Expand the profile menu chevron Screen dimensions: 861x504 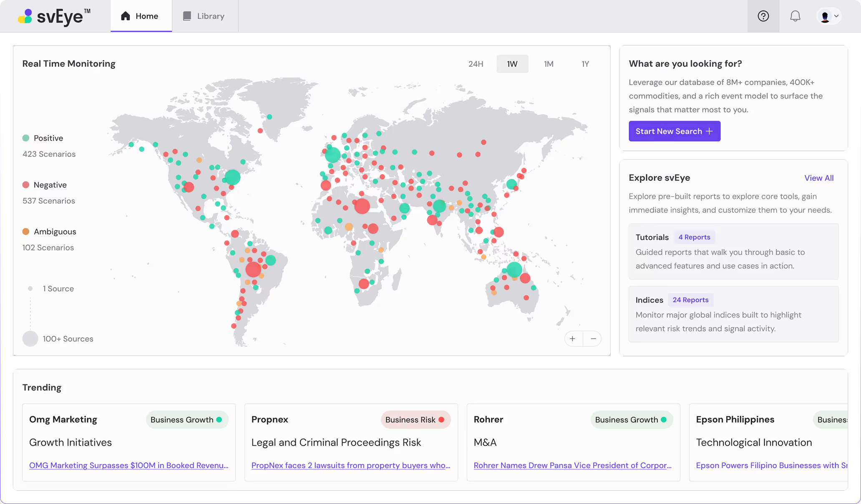coord(836,16)
